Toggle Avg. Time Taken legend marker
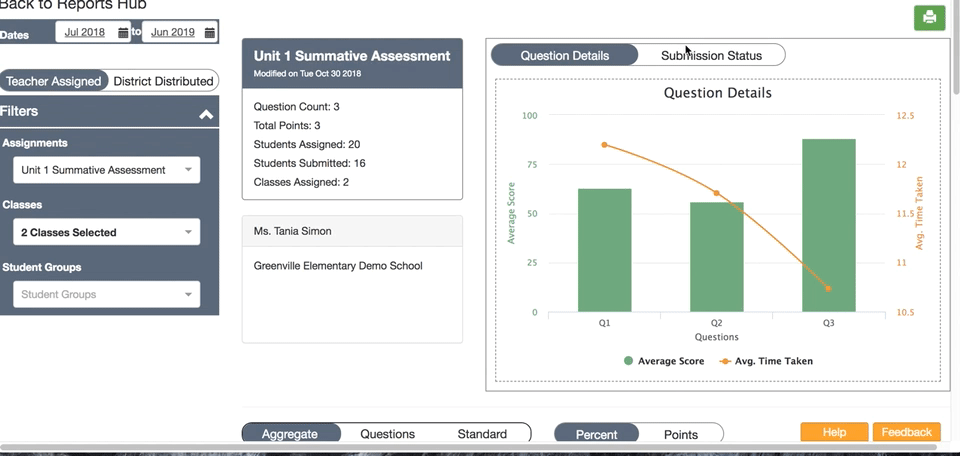 click(725, 361)
